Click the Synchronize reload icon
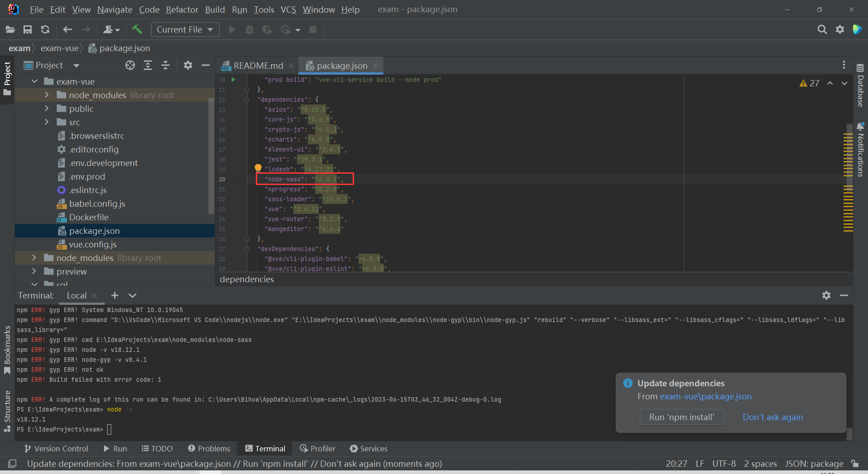 click(x=45, y=29)
